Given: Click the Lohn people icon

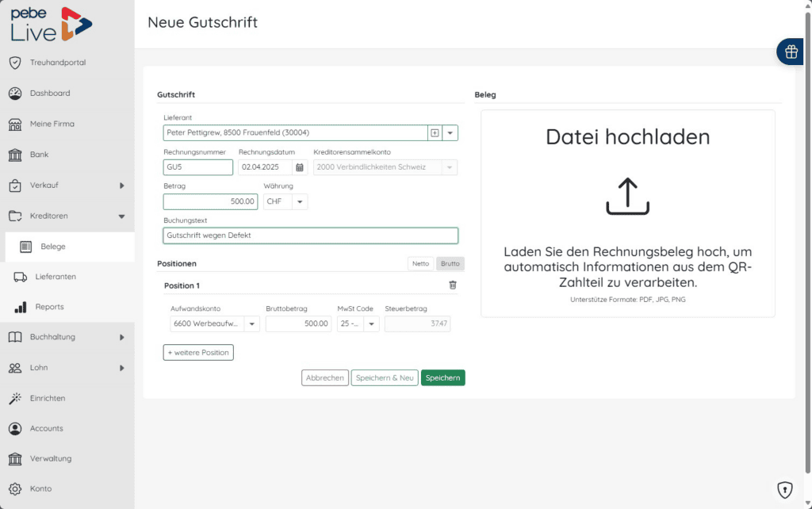Looking at the screenshot, I should [x=15, y=368].
